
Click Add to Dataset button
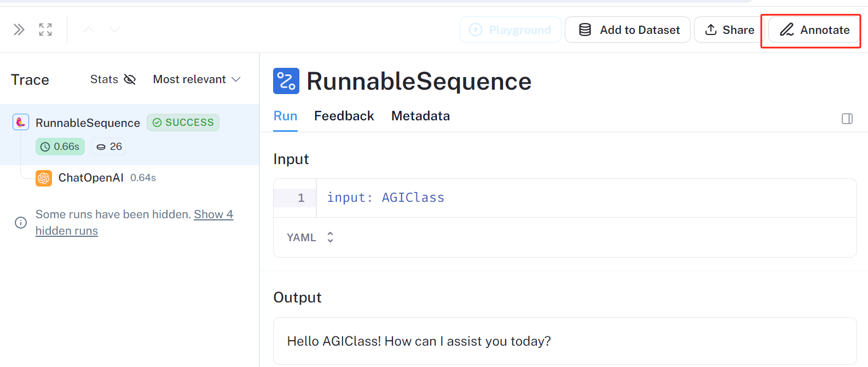[x=628, y=30]
